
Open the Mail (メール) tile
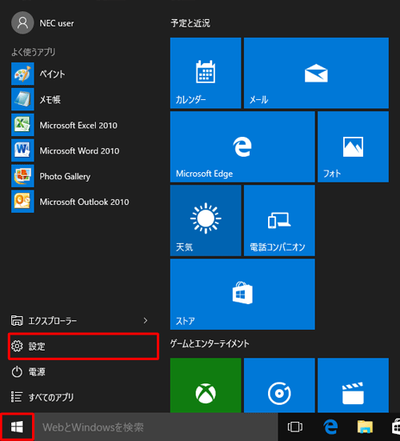(x=316, y=73)
